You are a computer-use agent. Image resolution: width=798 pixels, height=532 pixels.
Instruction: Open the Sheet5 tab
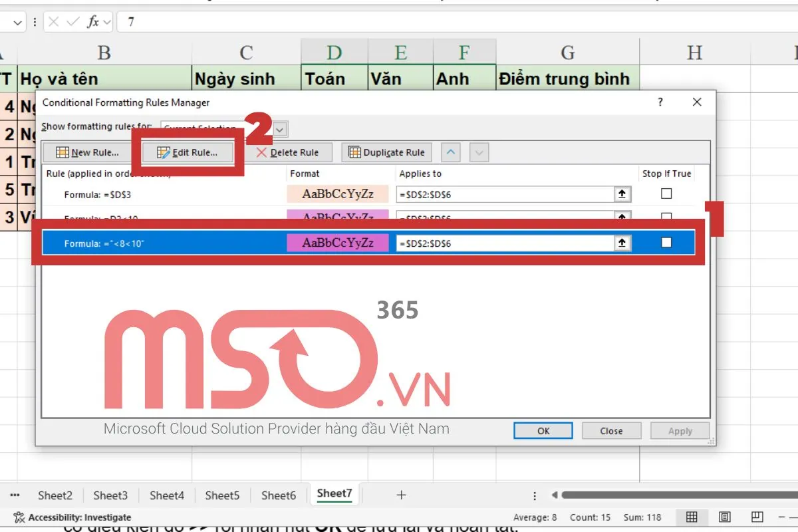[x=222, y=495]
